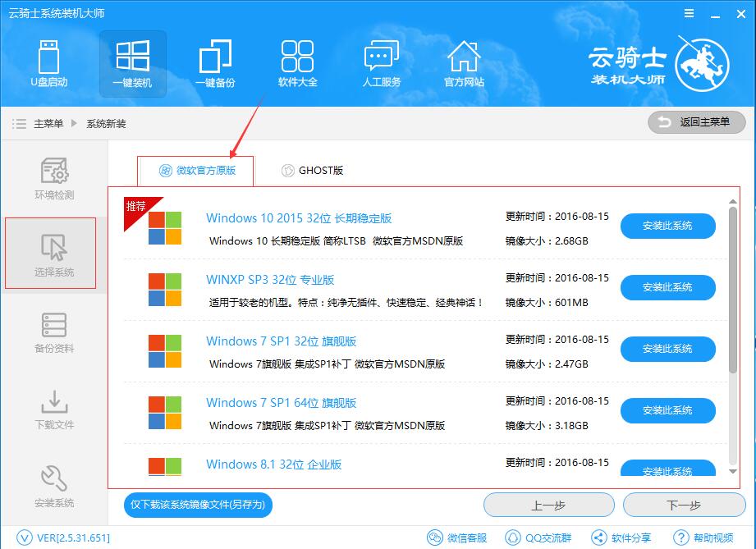Click 安装此系统 for Windows 10 2015
756x549 pixels.
pyautogui.click(x=667, y=226)
